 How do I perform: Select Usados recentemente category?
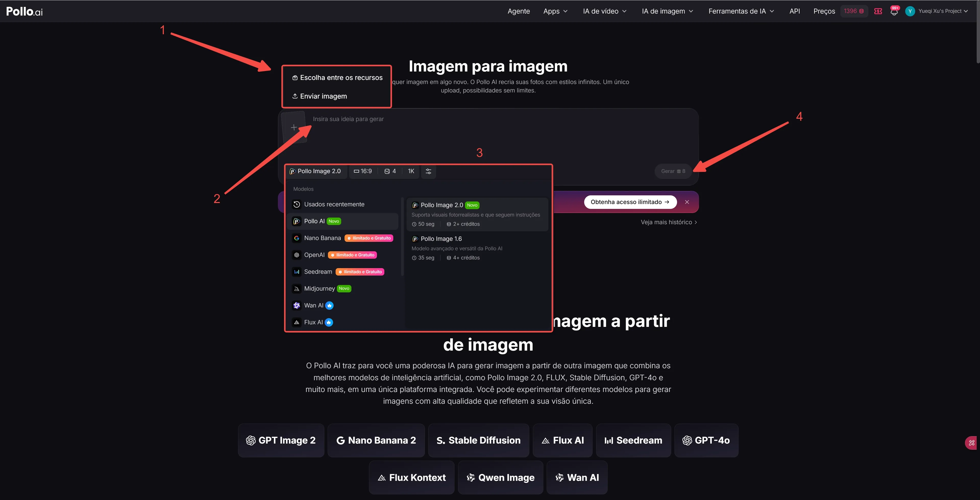point(344,205)
